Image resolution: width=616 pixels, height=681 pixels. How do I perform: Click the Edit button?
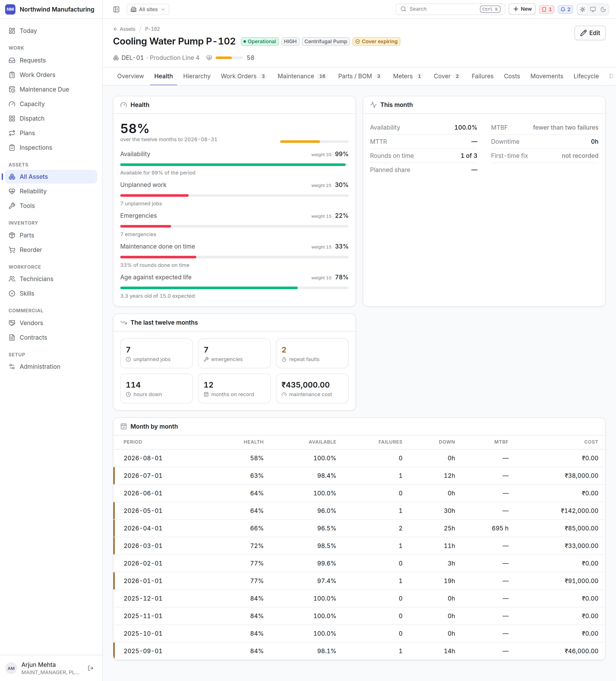pyautogui.click(x=590, y=33)
